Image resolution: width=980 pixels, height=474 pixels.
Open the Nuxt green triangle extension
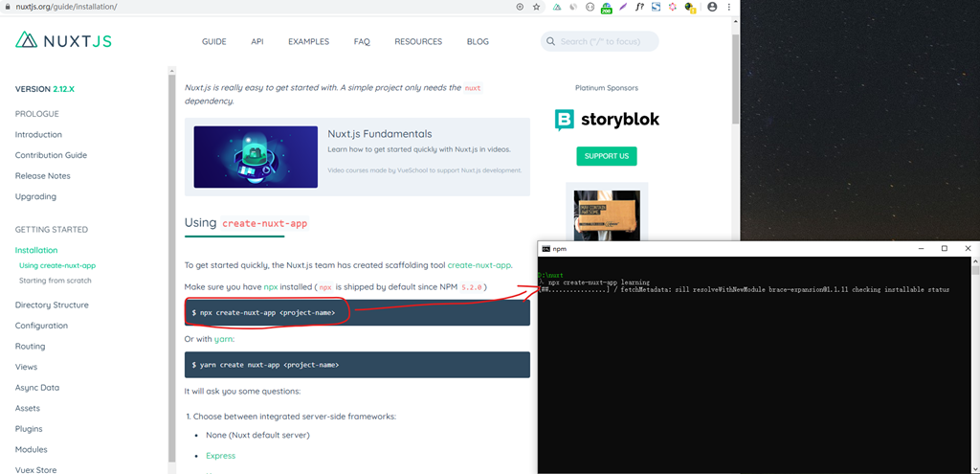click(x=557, y=7)
